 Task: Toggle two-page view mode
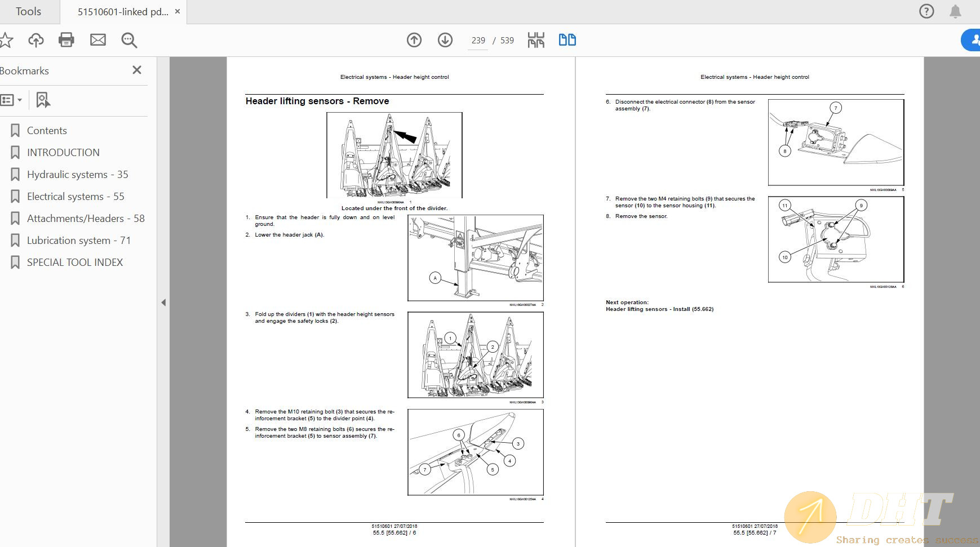pos(567,40)
